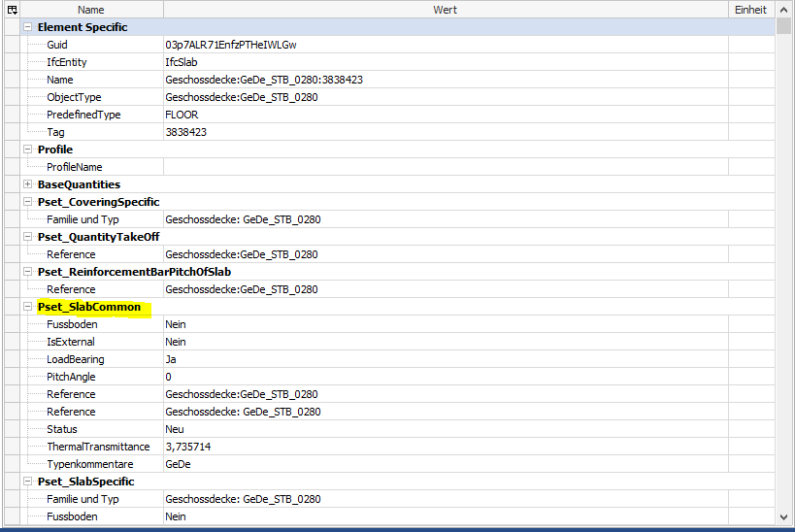This screenshot has height=532, width=795.
Task: Click the Pset_ReinforcementBarPitchOfSlab group label
Action: [134, 272]
